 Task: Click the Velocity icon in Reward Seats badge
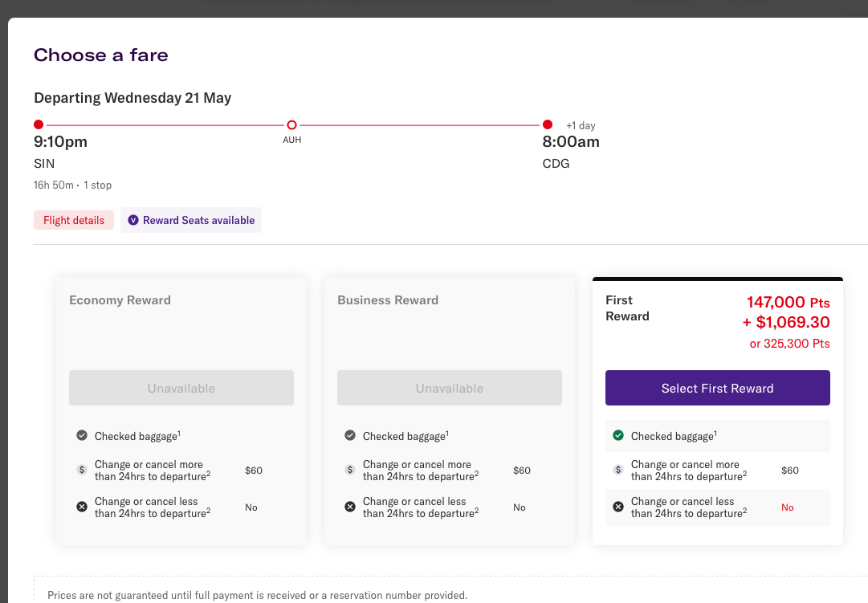(132, 220)
